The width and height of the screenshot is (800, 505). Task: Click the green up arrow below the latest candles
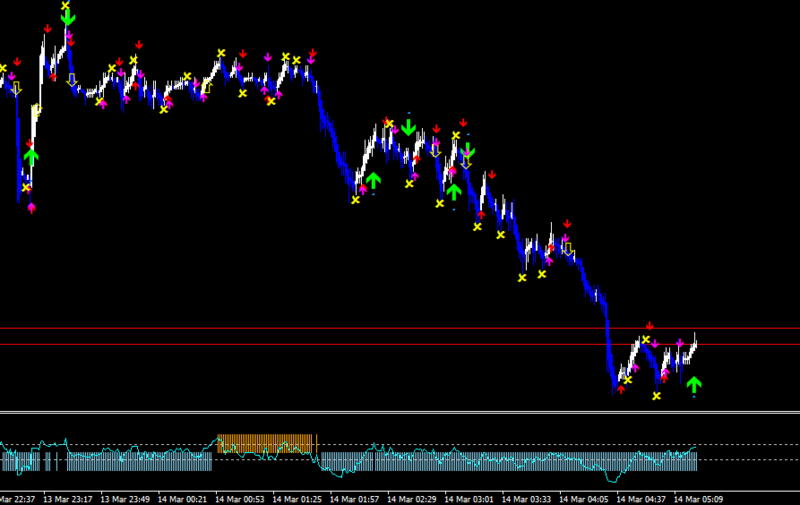(x=694, y=385)
